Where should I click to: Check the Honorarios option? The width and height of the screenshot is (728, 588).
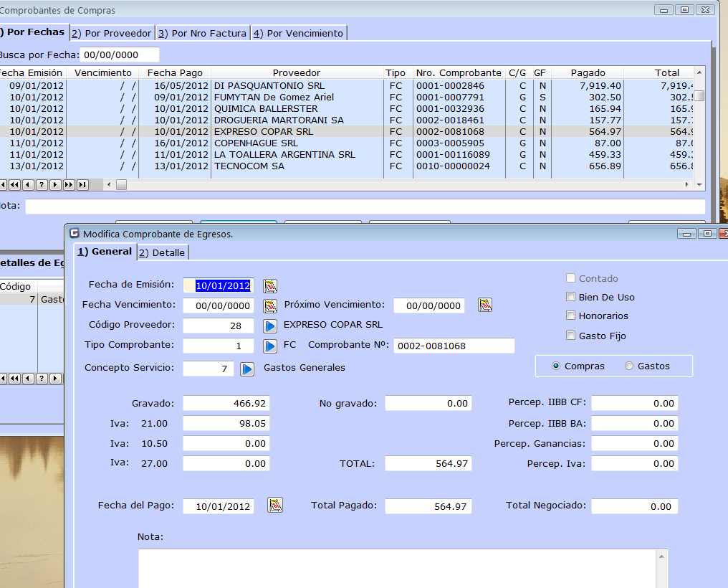click(571, 316)
